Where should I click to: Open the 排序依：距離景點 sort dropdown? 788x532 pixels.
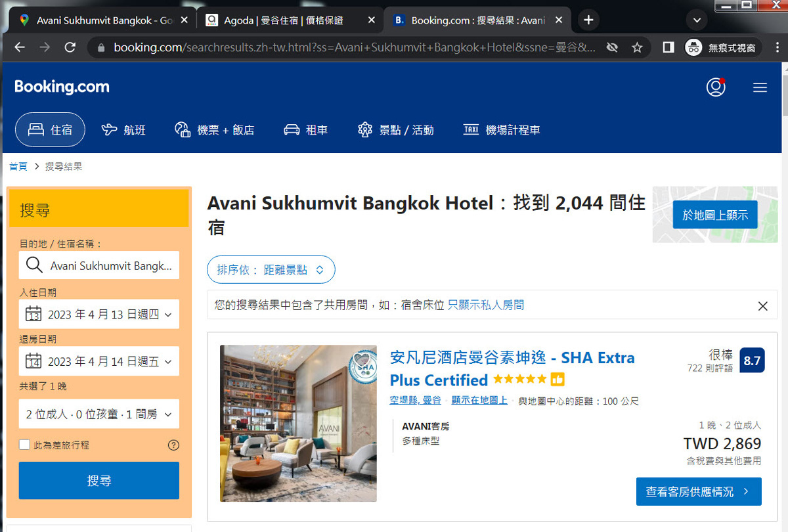271,269
